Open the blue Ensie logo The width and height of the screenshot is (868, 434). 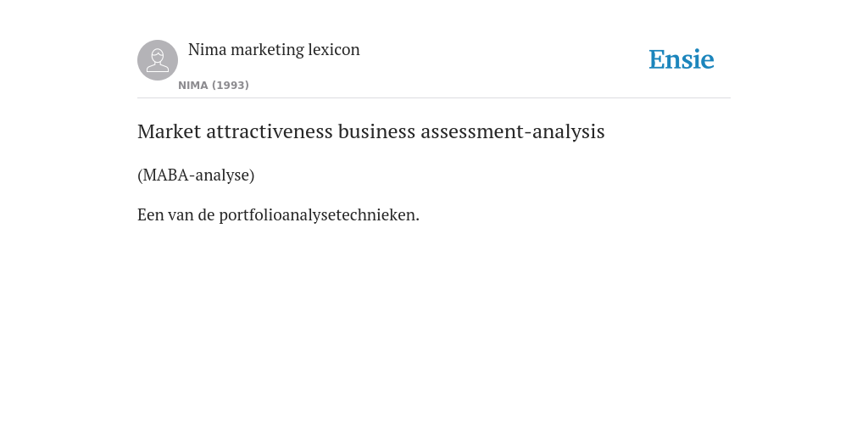682,59
